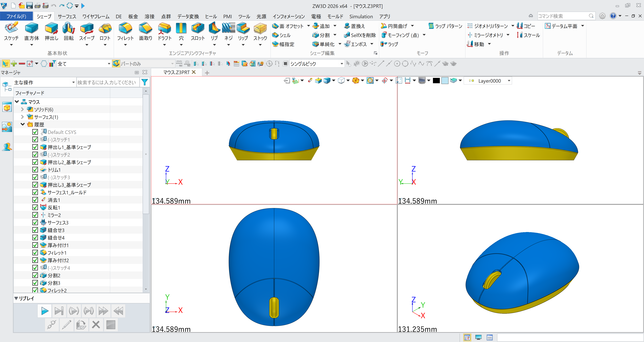Click the 幅指定 command
This screenshot has height=342, width=644.
[x=283, y=44]
